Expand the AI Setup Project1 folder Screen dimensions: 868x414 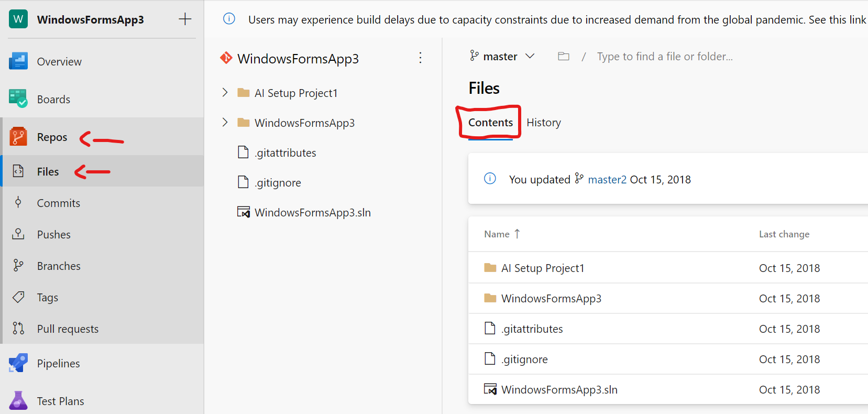click(x=225, y=93)
